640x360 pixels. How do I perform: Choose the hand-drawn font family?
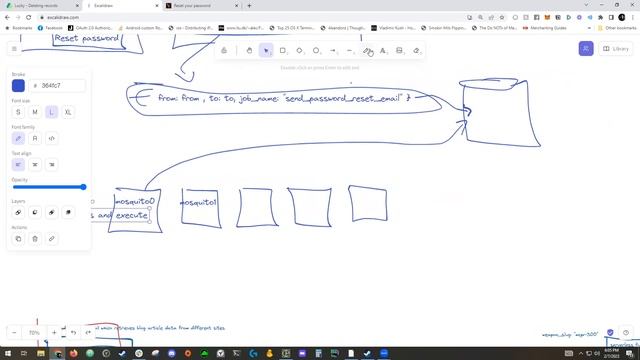18,138
